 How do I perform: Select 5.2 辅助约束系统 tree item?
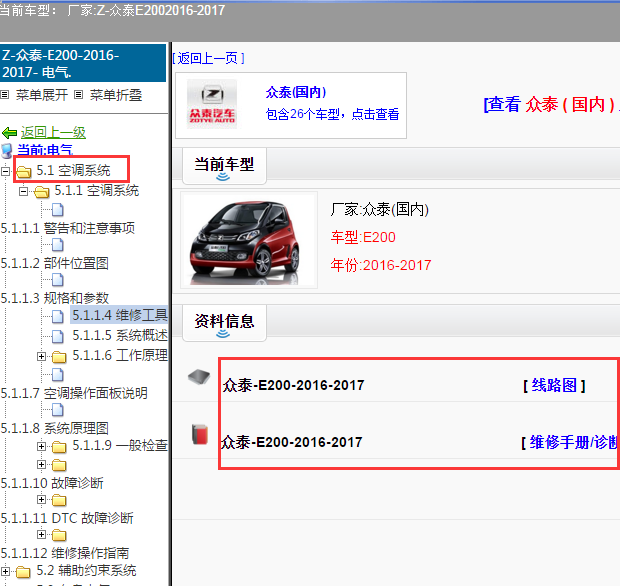(86, 571)
